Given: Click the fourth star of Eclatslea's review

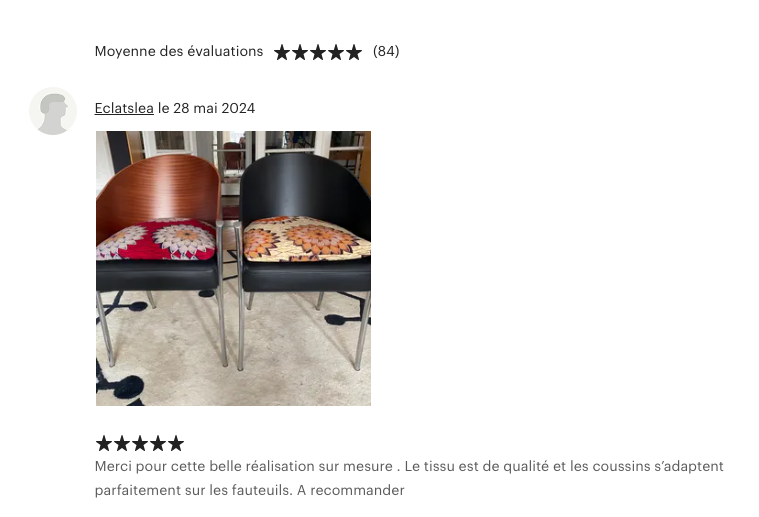Looking at the screenshot, I should coord(158,443).
